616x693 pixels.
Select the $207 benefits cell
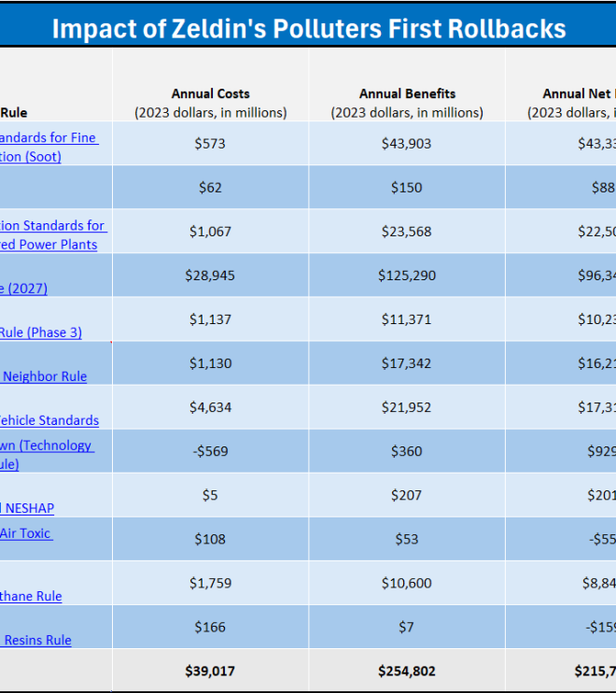tap(407, 495)
